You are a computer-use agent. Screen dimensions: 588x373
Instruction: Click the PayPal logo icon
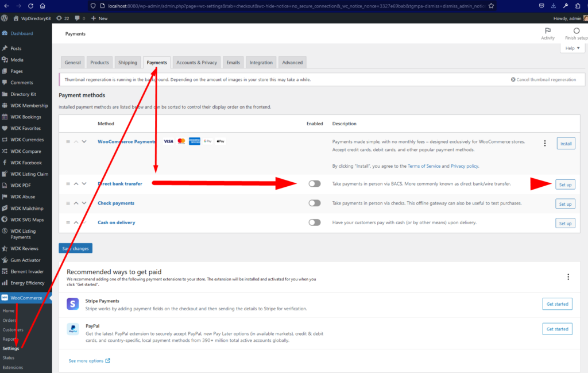tap(73, 329)
